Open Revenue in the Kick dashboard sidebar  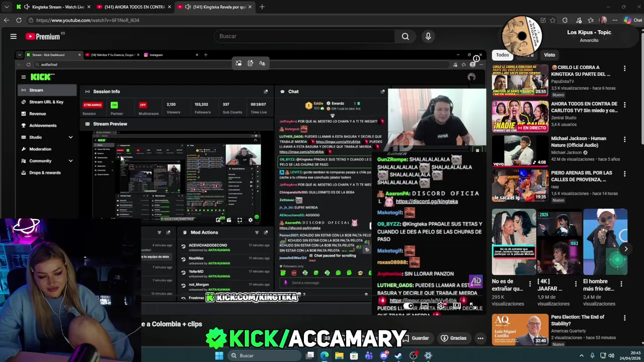tap(37, 114)
